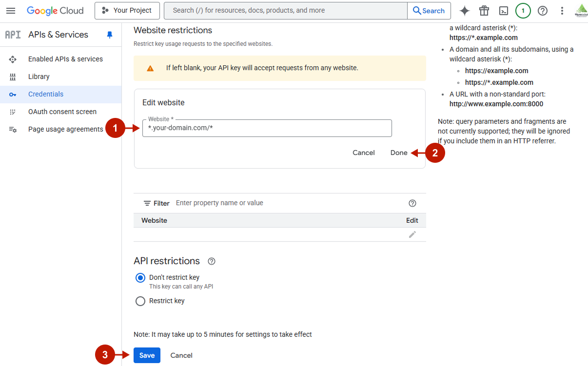Open the API restrictions help tooltip

(x=211, y=261)
